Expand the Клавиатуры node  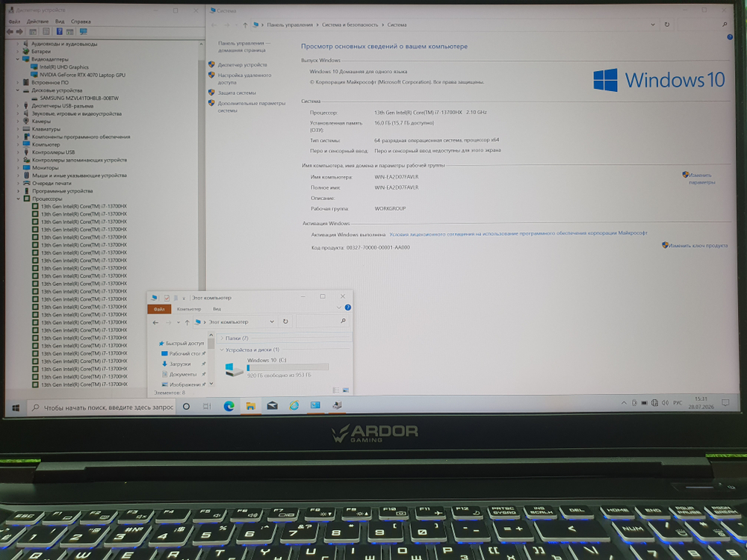pos(18,129)
